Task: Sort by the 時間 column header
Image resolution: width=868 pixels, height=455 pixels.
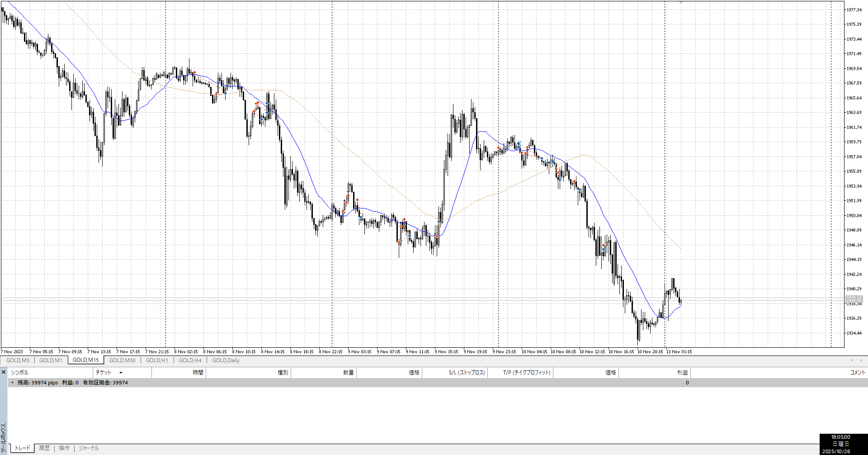Action: tap(198, 373)
